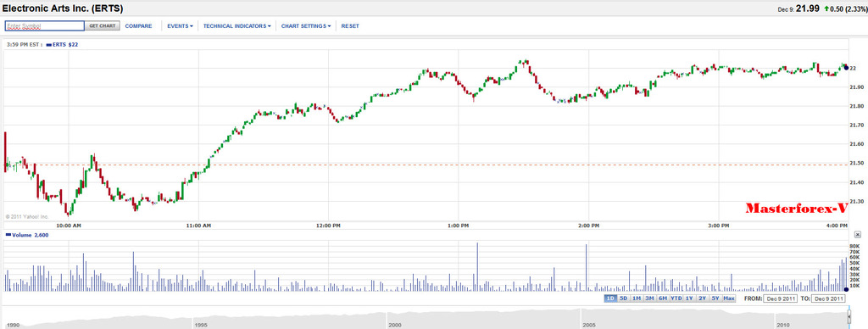Click the green up-arrow price change indicator
The width and height of the screenshot is (868, 329).
pyautogui.click(x=826, y=8)
